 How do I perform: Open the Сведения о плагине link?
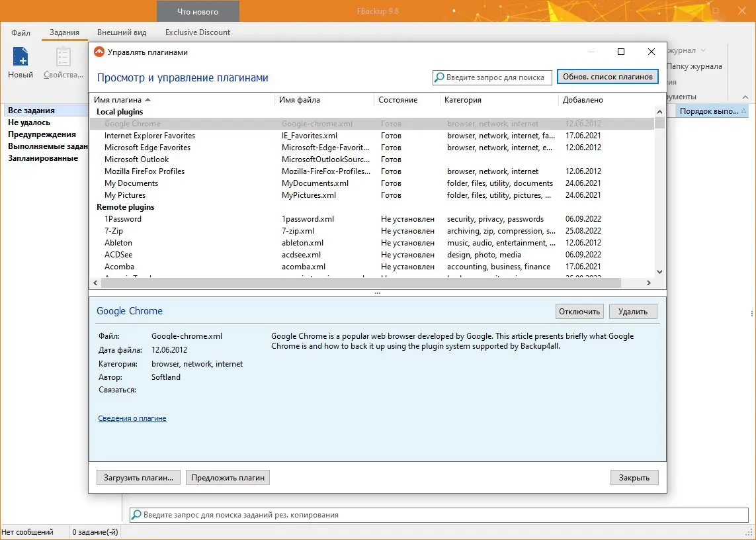[x=132, y=418]
